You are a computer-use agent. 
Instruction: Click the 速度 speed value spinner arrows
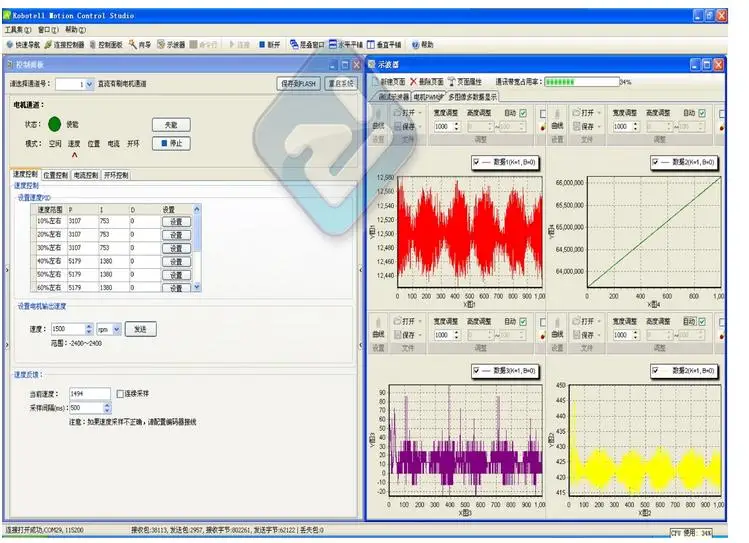(x=89, y=329)
